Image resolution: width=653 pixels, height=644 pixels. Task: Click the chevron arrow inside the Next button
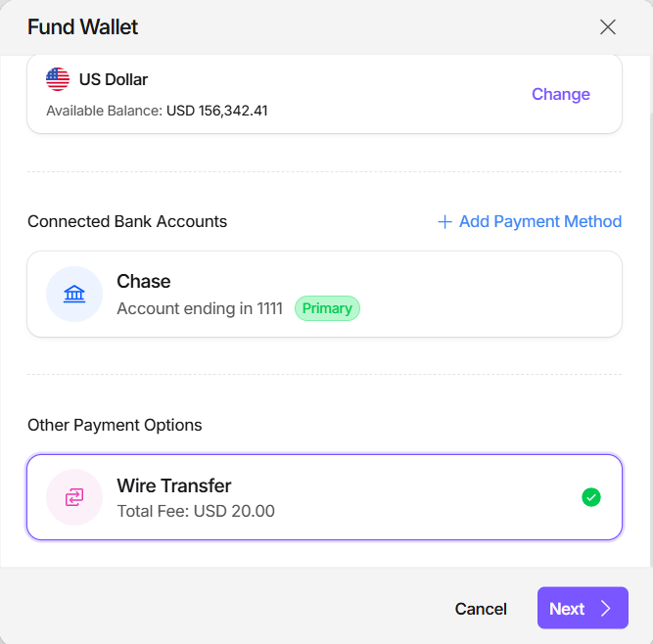[x=606, y=609]
